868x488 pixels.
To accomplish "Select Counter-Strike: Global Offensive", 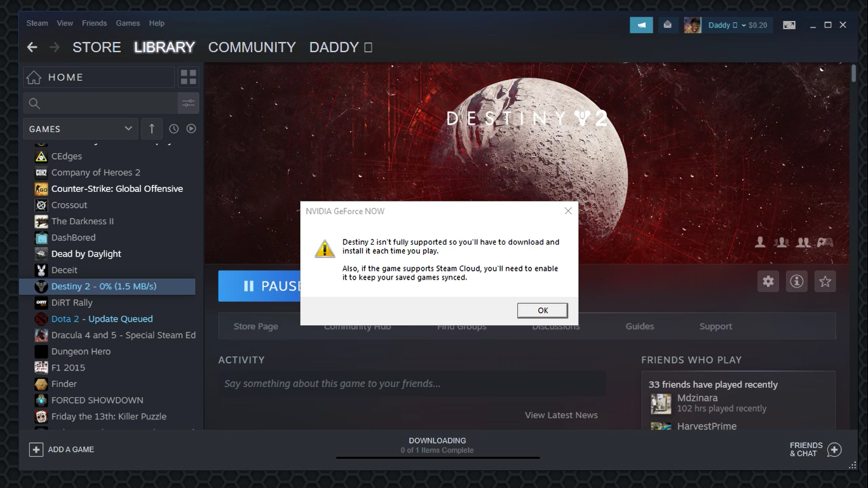I will [117, 189].
